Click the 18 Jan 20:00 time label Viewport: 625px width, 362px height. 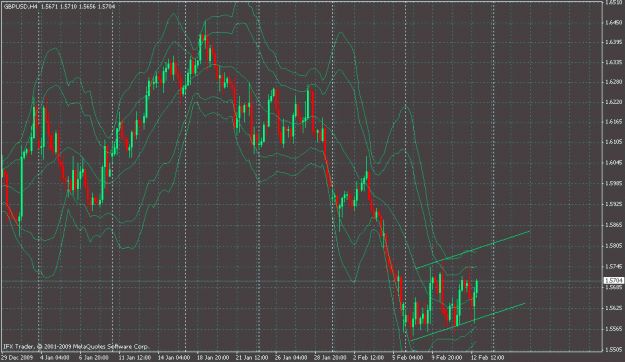tap(212, 357)
